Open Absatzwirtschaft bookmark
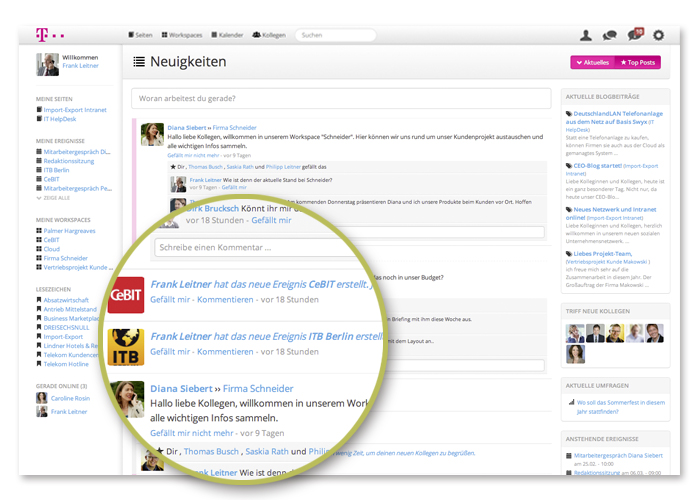 point(66,300)
